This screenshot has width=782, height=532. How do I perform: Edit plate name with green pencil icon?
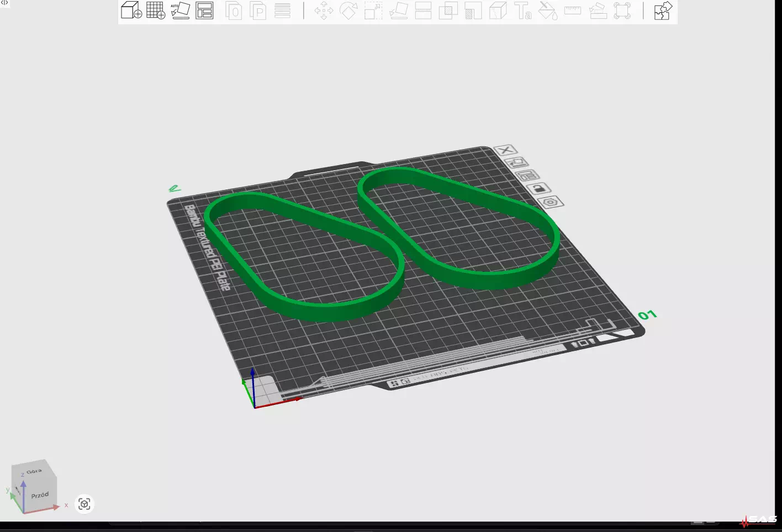175,189
